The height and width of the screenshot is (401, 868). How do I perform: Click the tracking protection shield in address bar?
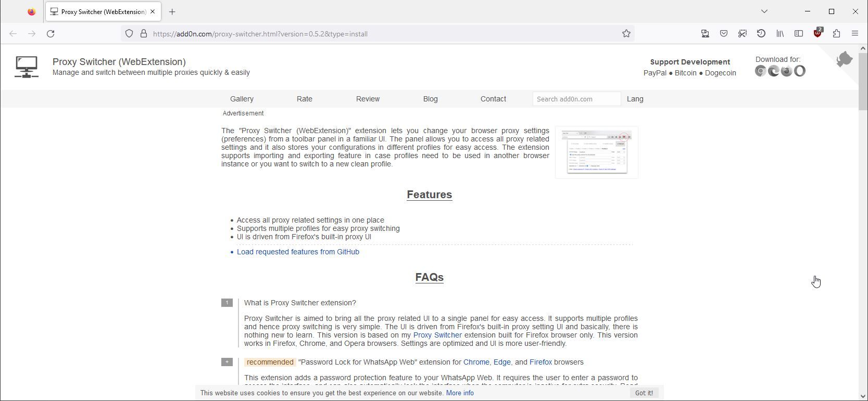point(129,34)
